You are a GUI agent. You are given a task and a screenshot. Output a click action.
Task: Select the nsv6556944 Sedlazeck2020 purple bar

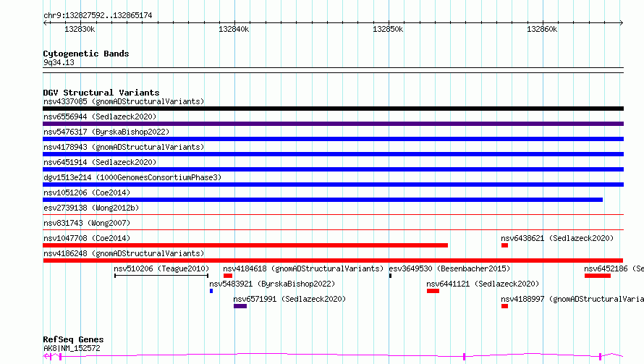point(333,124)
